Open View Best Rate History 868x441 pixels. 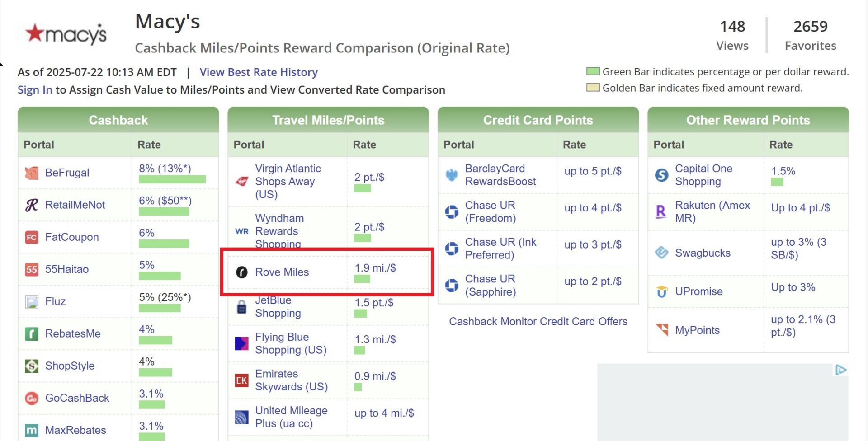[258, 72]
